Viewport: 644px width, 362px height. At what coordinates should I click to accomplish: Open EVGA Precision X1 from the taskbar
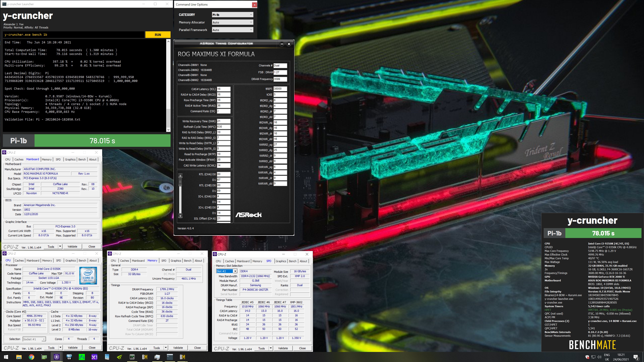[94, 357]
